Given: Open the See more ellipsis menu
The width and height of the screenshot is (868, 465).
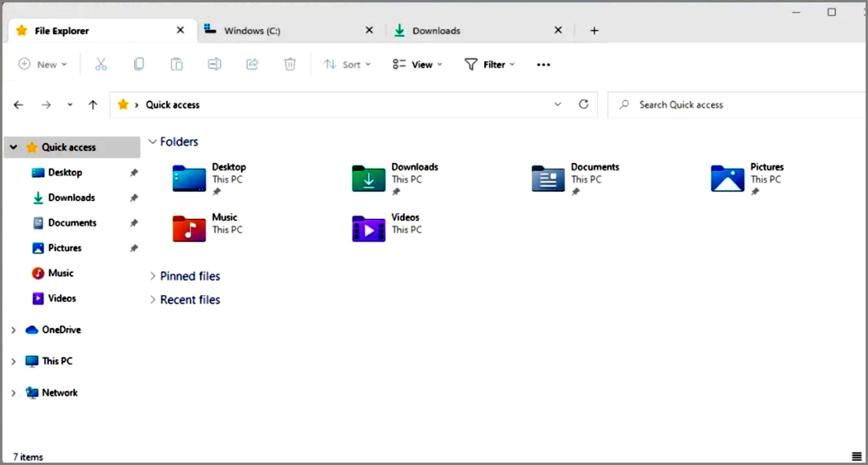Looking at the screenshot, I should (x=543, y=64).
